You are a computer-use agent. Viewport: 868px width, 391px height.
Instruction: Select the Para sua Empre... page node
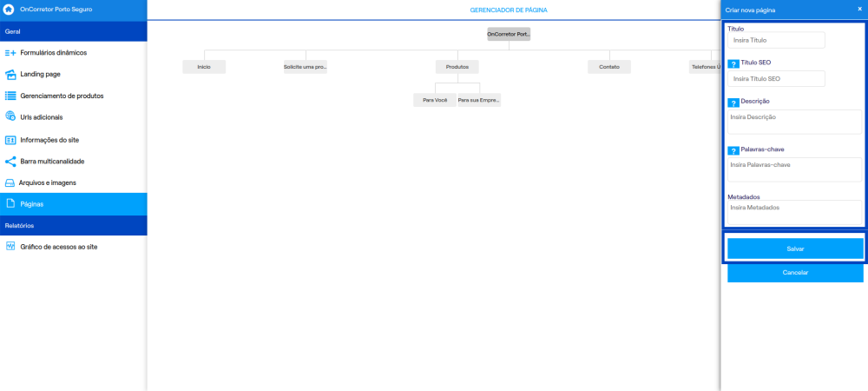point(479,100)
